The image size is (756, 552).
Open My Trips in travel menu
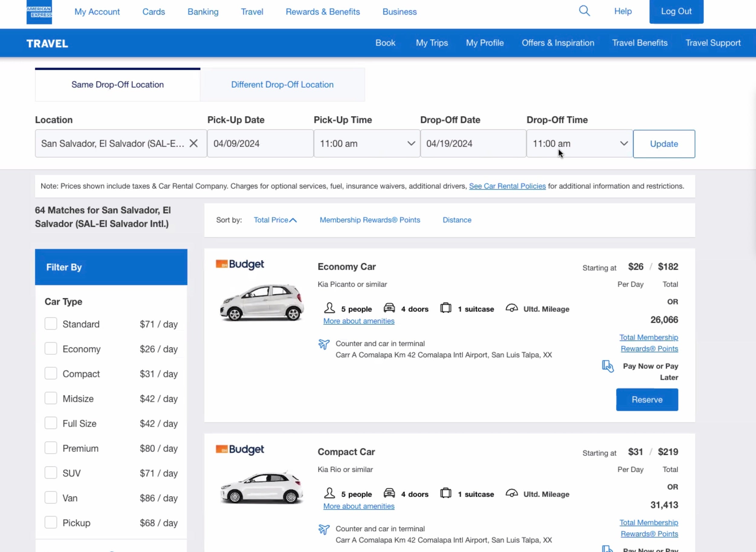431,43
